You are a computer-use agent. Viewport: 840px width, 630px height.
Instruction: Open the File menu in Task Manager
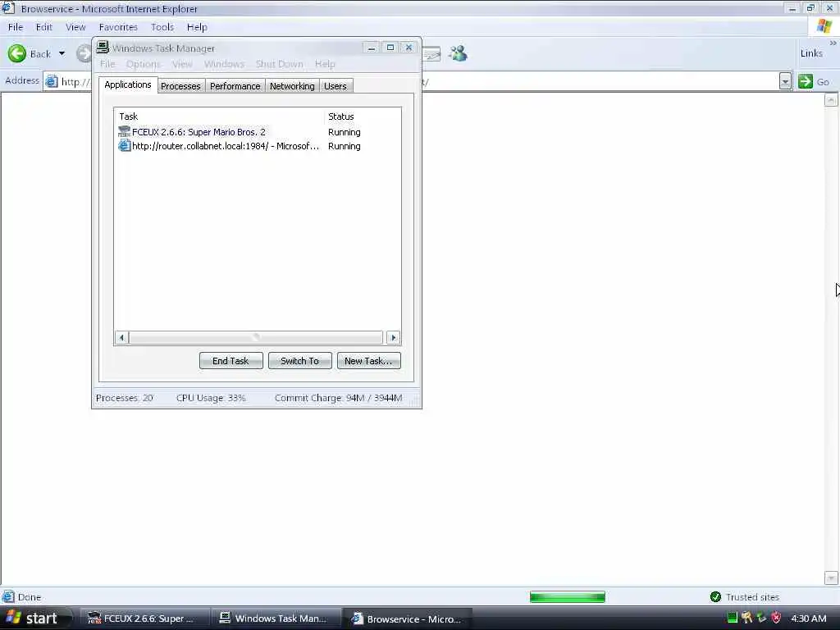click(x=107, y=64)
